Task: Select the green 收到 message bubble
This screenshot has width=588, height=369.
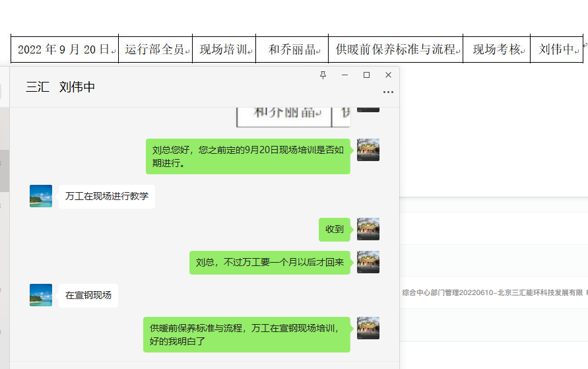Action: pyautogui.click(x=335, y=229)
